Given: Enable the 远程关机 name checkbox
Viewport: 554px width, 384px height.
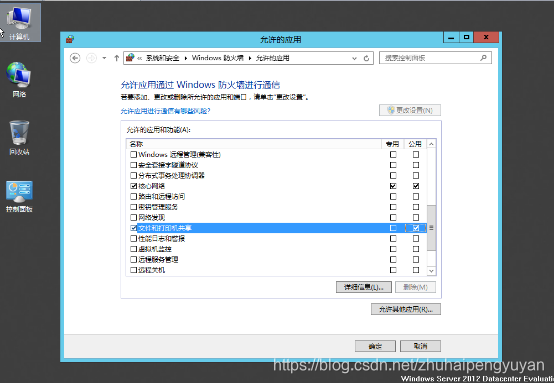Looking at the screenshot, I should [134, 270].
